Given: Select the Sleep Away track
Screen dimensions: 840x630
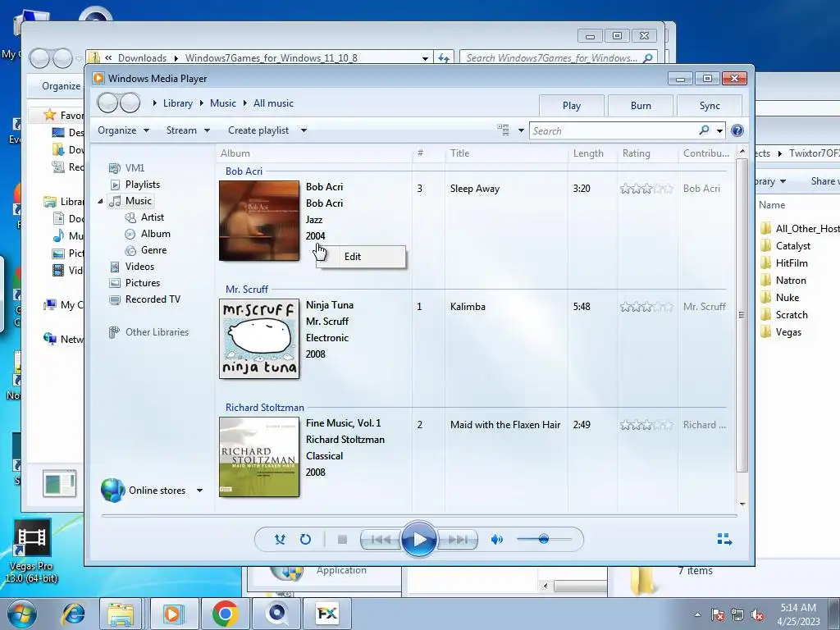Looking at the screenshot, I should [x=475, y=189].
